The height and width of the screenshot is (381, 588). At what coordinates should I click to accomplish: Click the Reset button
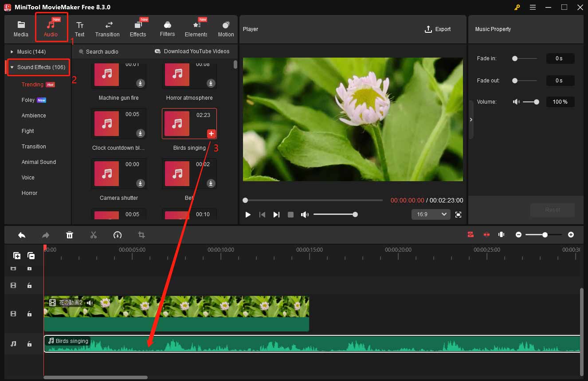coord(553,210)
